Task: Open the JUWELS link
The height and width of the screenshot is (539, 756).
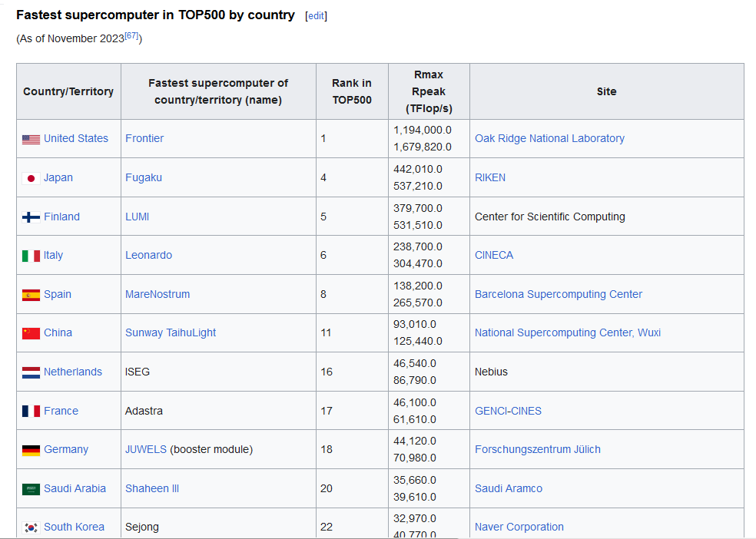Action: click(146, 449)
